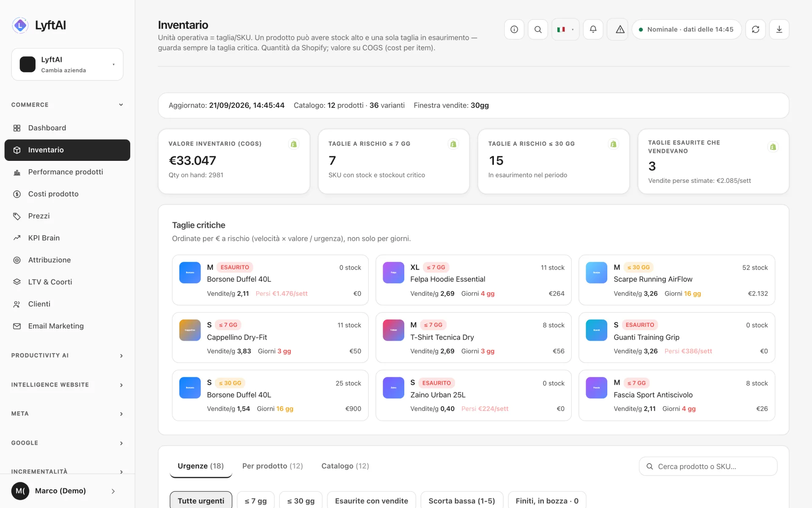The width and height of the screenshot is (812, 508).
Task: Download inventory with the download icon
Action: (x=779, y=29)
